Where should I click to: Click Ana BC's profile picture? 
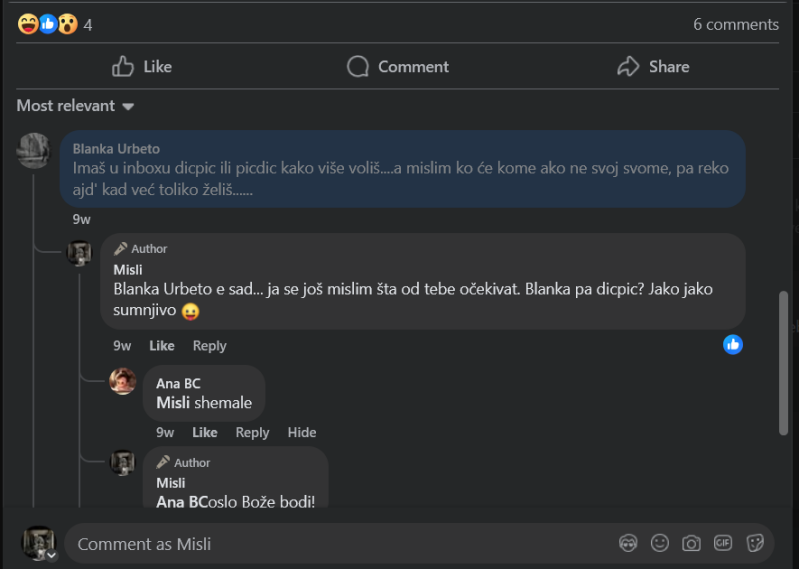pyautogui.click(x=123, y=381)
